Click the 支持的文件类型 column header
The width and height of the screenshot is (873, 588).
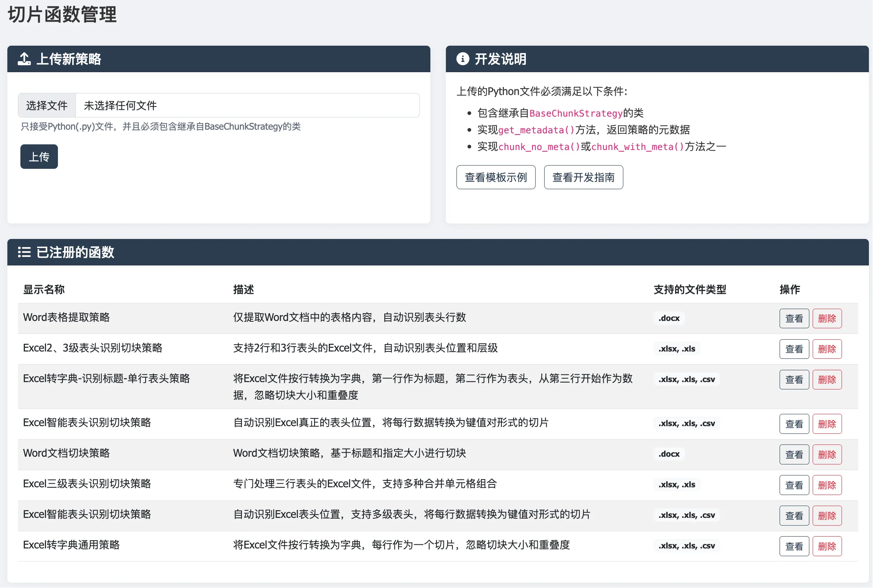pos(690,290)
